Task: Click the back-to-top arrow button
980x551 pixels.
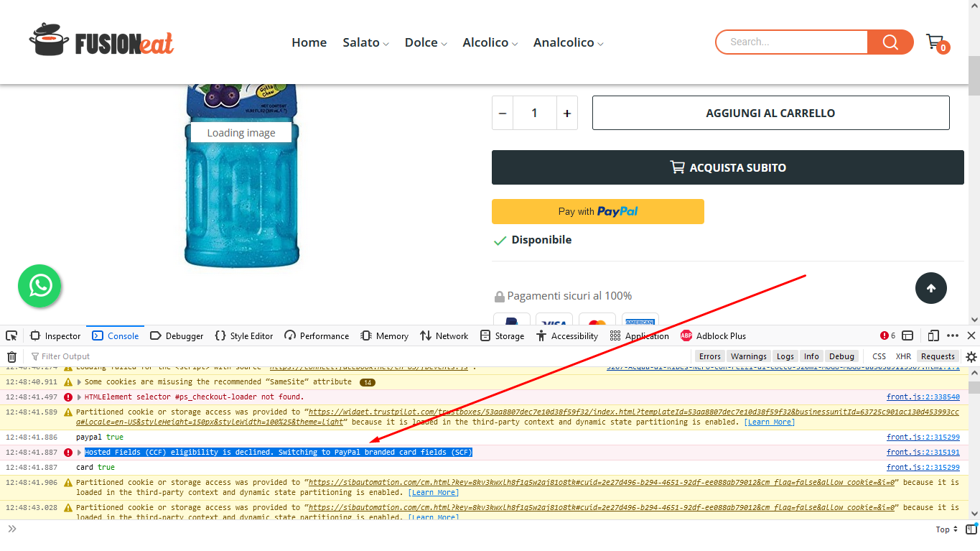Action: (x=930, y=288)
